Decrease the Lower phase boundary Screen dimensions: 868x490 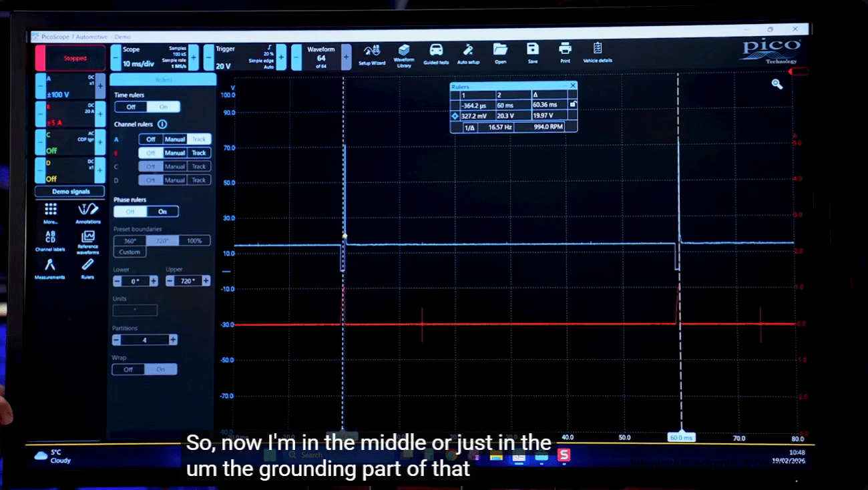pos(116,281)
